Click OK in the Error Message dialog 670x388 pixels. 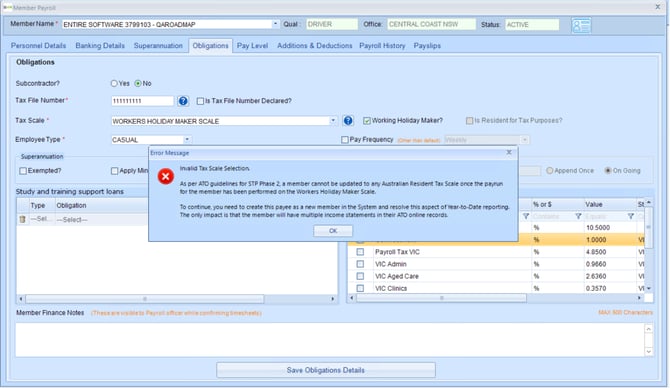tap(333, 231)
